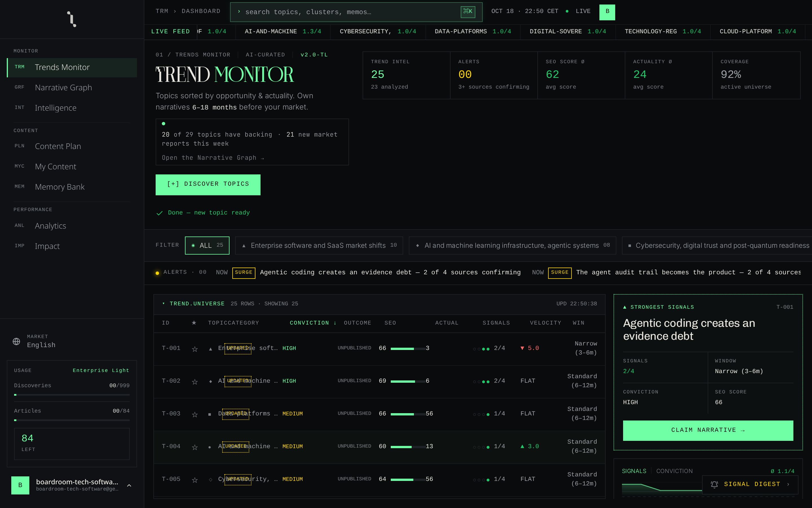Viewport: 812px width, 508px height.
Task: Click the green B avatar in top bar
Action: click(607, 12)
